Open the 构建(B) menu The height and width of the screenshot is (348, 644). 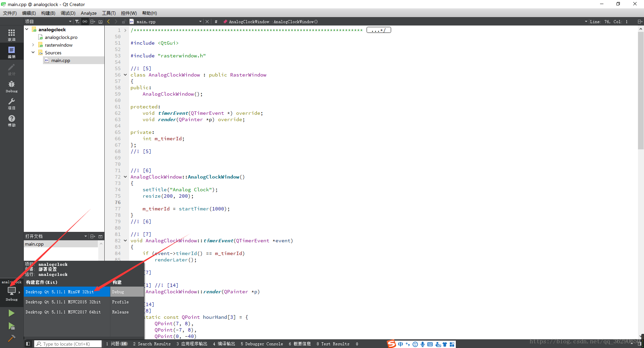click(48, 13)
